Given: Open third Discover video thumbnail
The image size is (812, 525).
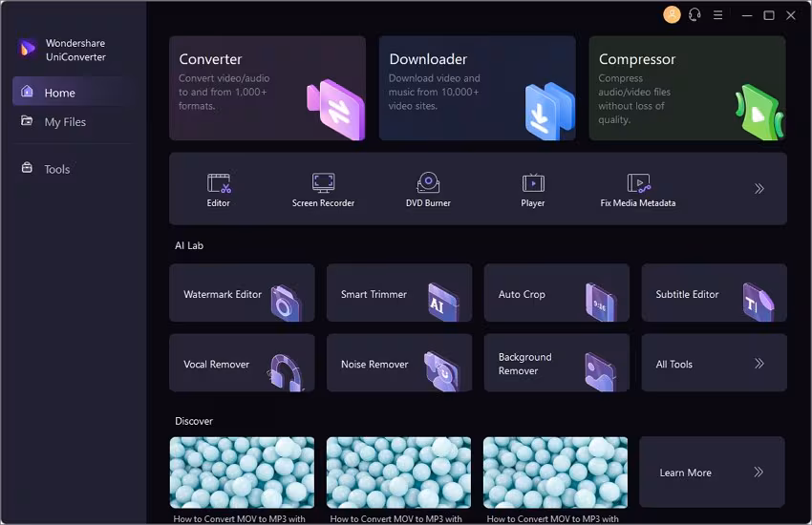Looking at the screenshot, I should [x=555, y=472].
